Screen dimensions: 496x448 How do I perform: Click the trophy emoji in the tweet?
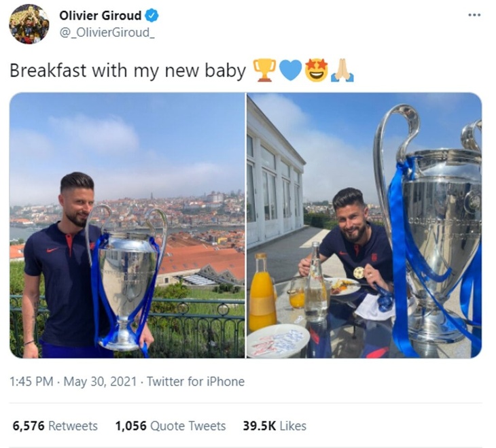coord(264,70)
